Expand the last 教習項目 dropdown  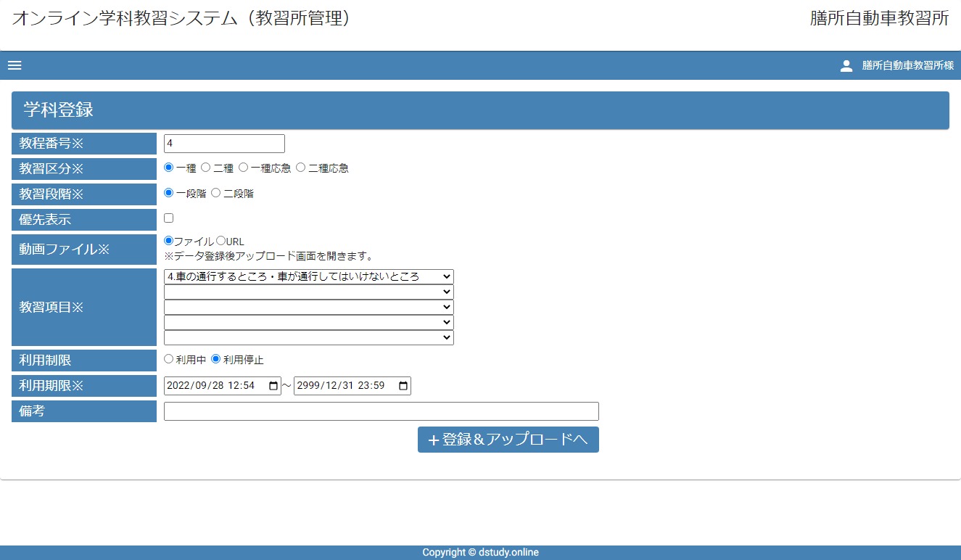[x=308, y=337]
